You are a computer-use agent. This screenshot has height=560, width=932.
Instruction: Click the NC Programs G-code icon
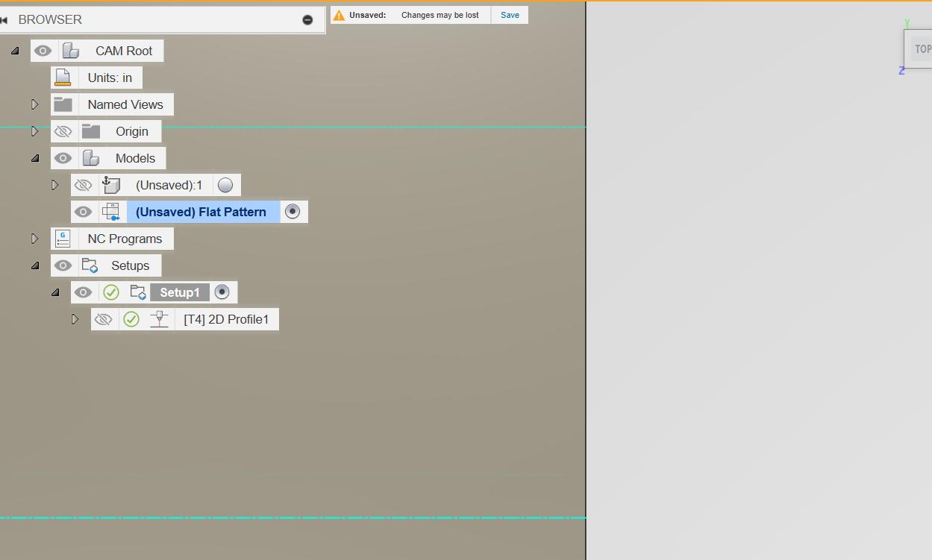pyautogui.click(x=63, y=239)
